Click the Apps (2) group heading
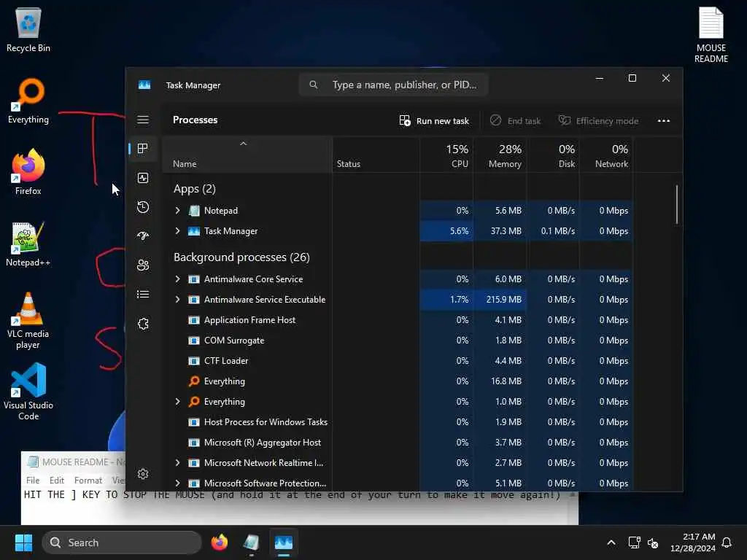Image resolution: width=747 pixels, height=560 pixels. (194, 189)
